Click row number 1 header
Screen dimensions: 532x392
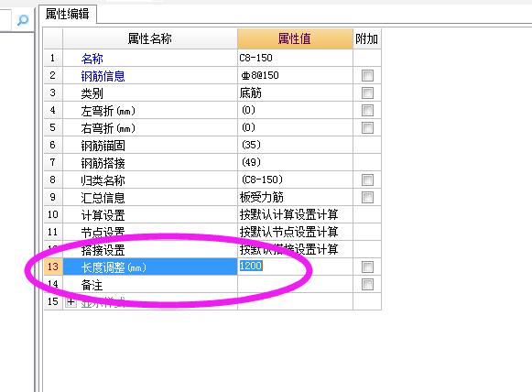click(x=53, y=58)
